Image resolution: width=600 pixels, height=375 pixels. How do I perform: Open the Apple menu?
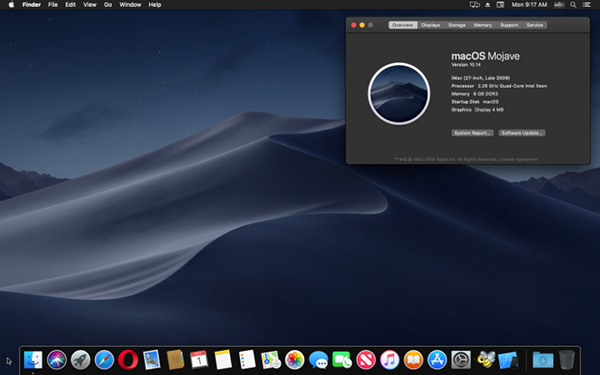11,5
